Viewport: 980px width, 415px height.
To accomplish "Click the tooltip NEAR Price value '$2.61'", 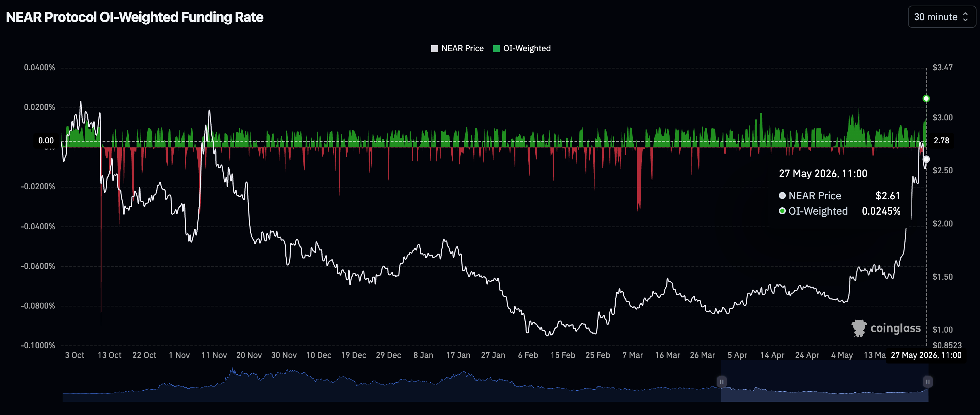I will pyautogui.click(x=887, y=195).
